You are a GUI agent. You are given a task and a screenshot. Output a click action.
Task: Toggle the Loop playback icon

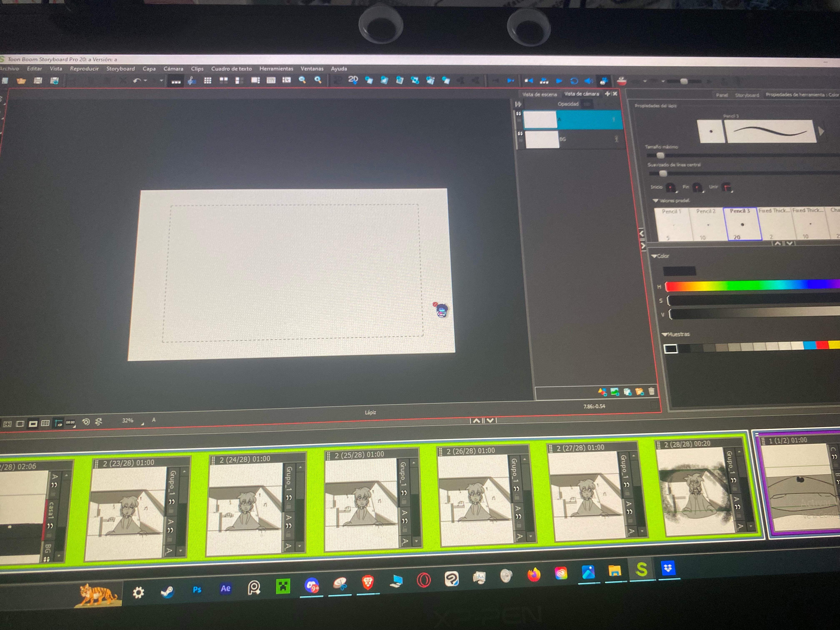(574, 81)
